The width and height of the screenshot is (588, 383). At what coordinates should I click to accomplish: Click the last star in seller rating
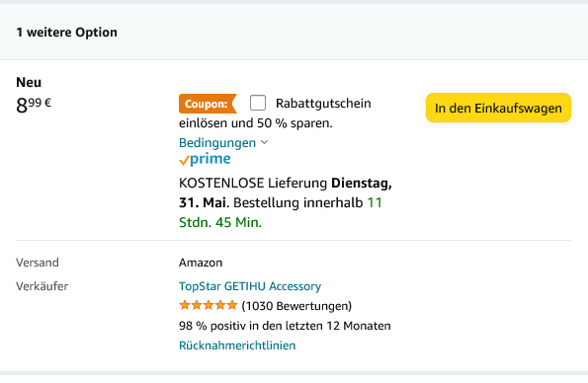(x=232, y=305)
